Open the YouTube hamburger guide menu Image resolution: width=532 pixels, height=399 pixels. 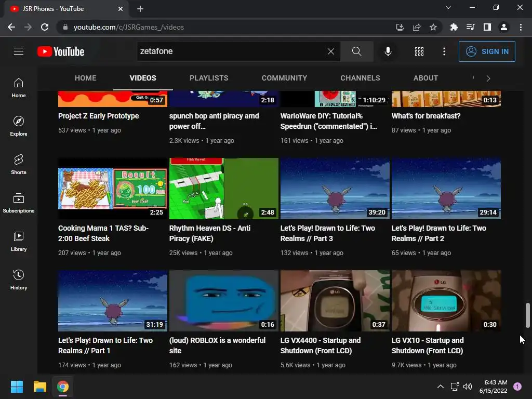coord(19,51)
